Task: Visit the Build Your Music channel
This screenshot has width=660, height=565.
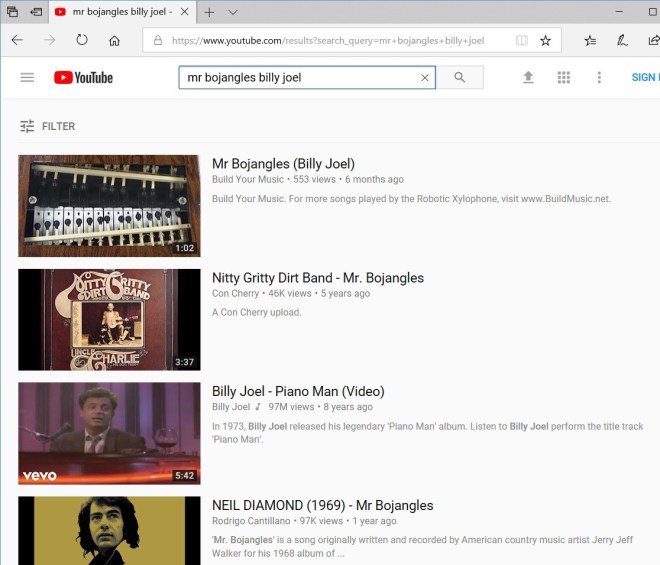Action: [x=248, y=179]
